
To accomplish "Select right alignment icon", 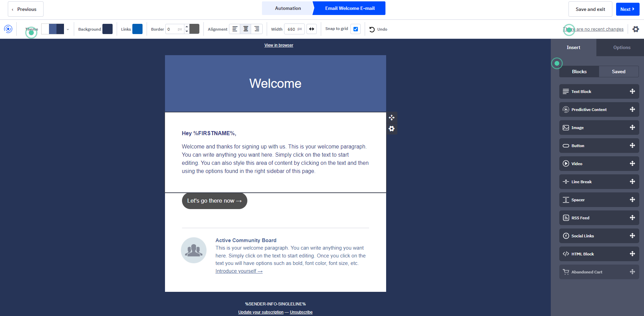I will tap(257, 29).
